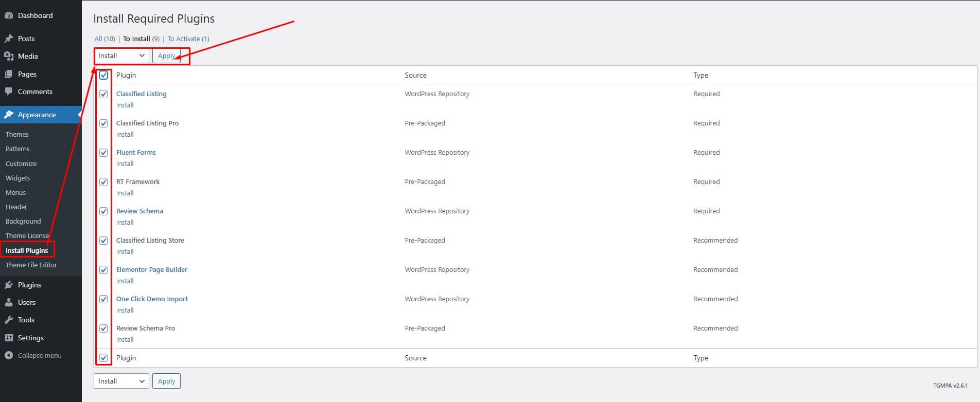This screenshot has width=980, height=402.
Task: Click the Pages document icon
Action: click(x=9, y=74)
